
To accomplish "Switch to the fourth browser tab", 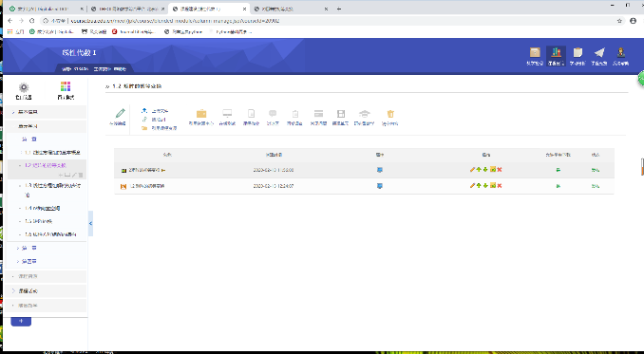I will tap(291, 9).
